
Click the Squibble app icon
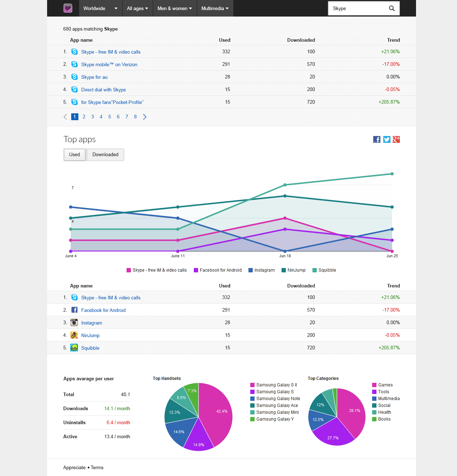pyautogui.click(x=74, y=348)
